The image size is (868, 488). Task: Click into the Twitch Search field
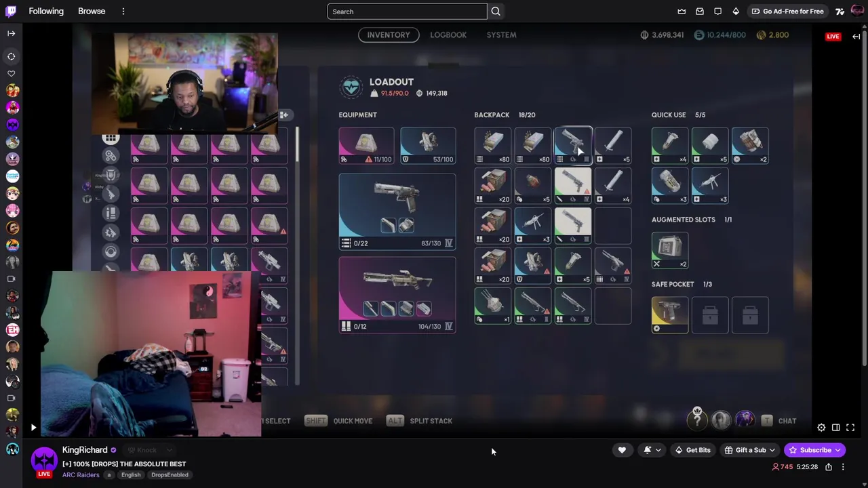click(407, 12)
